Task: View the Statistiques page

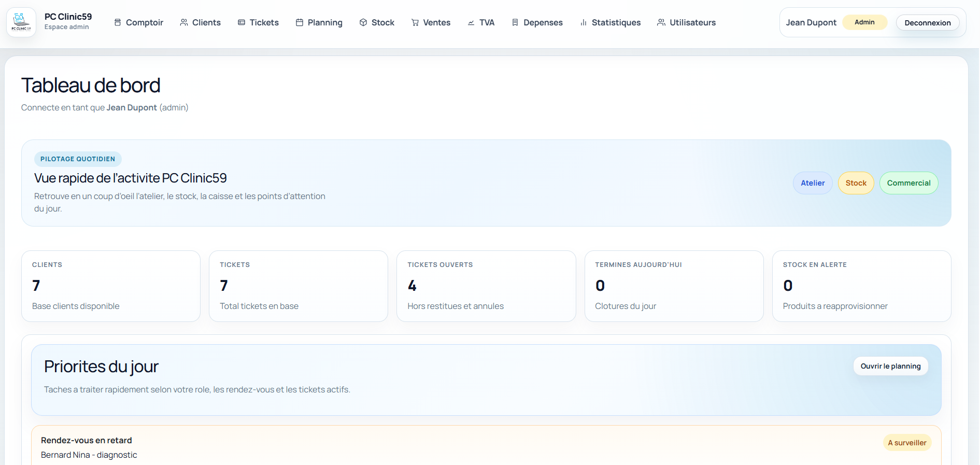Action: pos(610,22)
